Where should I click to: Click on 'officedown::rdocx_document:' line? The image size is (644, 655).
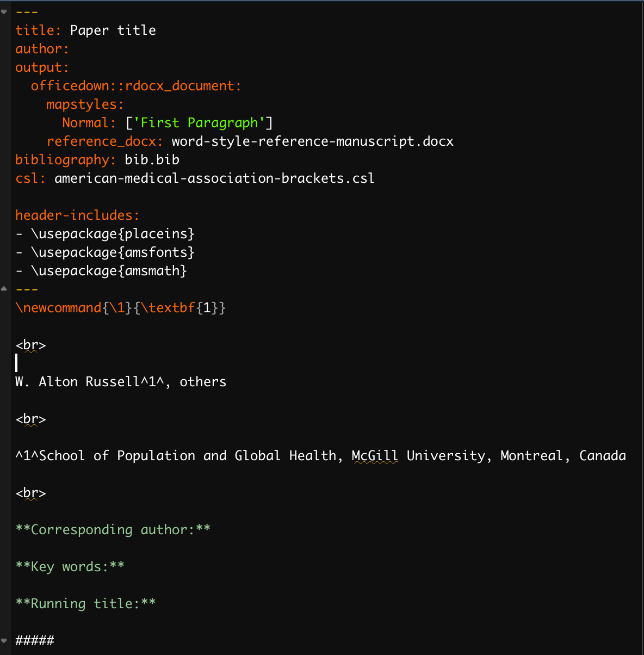[x=135, y=86]
